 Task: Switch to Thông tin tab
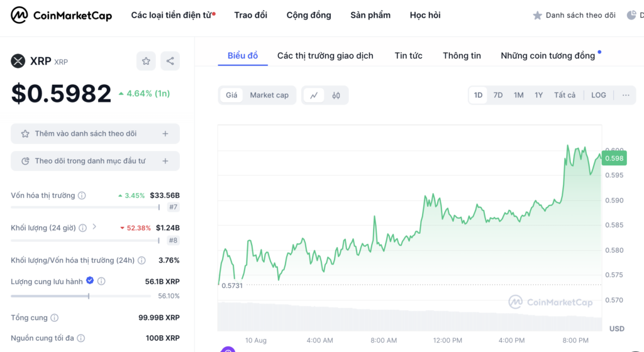[462, 56]
